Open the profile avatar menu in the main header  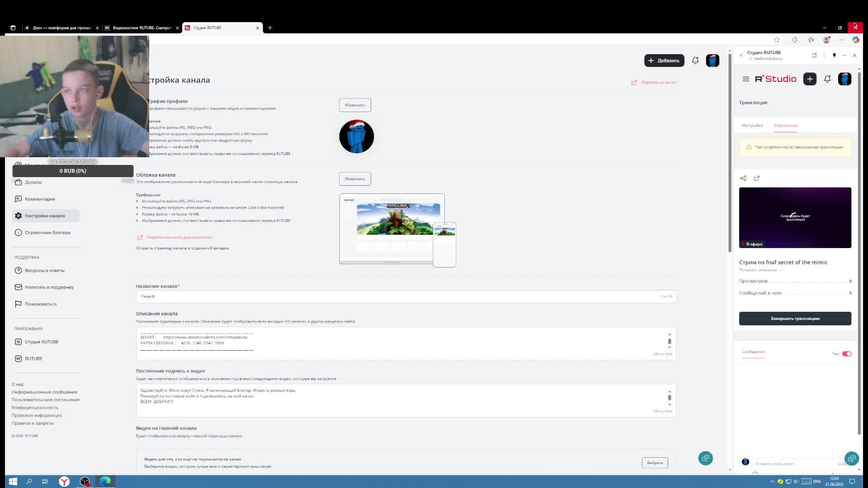pos(712,60)
